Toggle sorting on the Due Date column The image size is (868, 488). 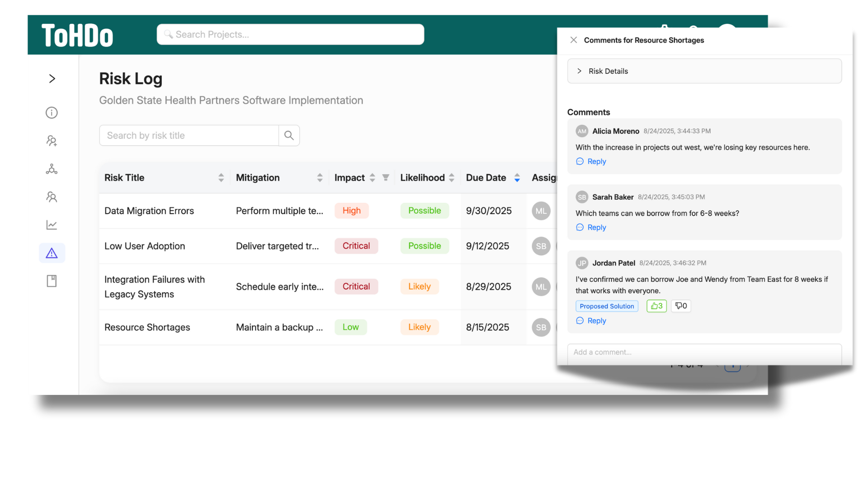[x=517, y=178]
